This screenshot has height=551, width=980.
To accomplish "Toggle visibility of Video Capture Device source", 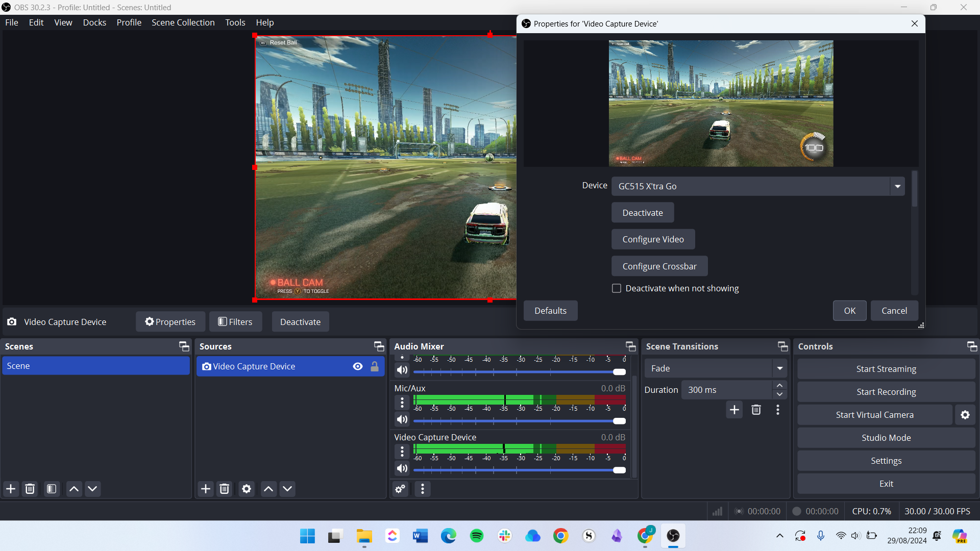I will [357, 365].
